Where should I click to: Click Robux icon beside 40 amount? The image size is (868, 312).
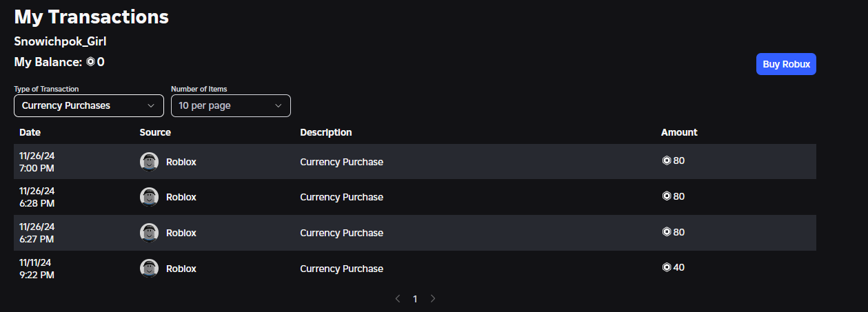[x=667, y=267]
